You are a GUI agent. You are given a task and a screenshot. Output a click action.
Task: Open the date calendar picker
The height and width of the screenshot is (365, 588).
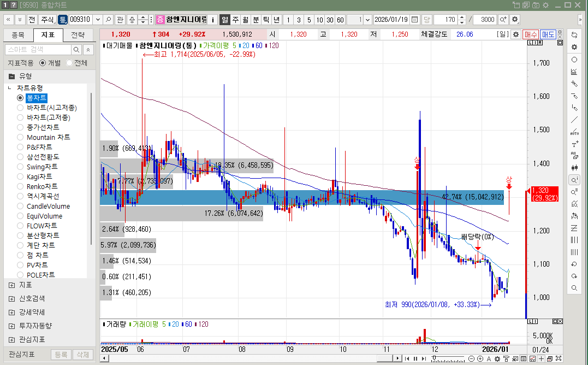pos(415,20)
